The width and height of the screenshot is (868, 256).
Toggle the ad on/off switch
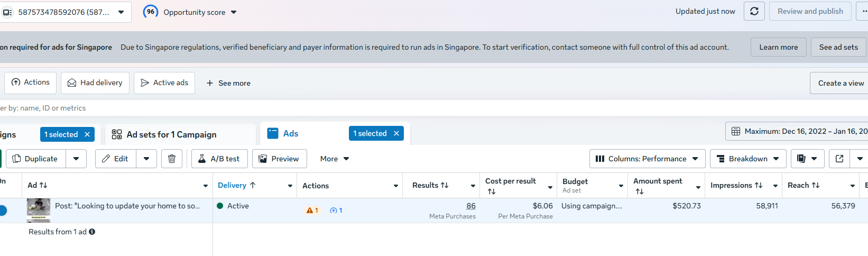tap(2, 210)
